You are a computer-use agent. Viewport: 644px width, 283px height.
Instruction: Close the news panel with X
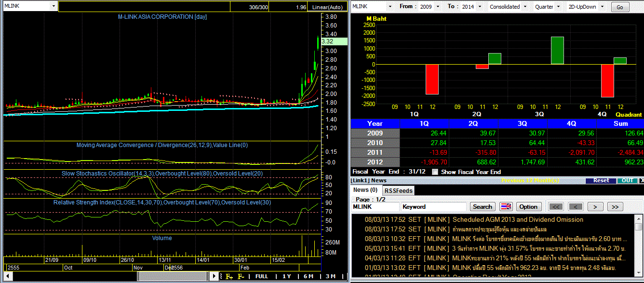click(642, 180)
